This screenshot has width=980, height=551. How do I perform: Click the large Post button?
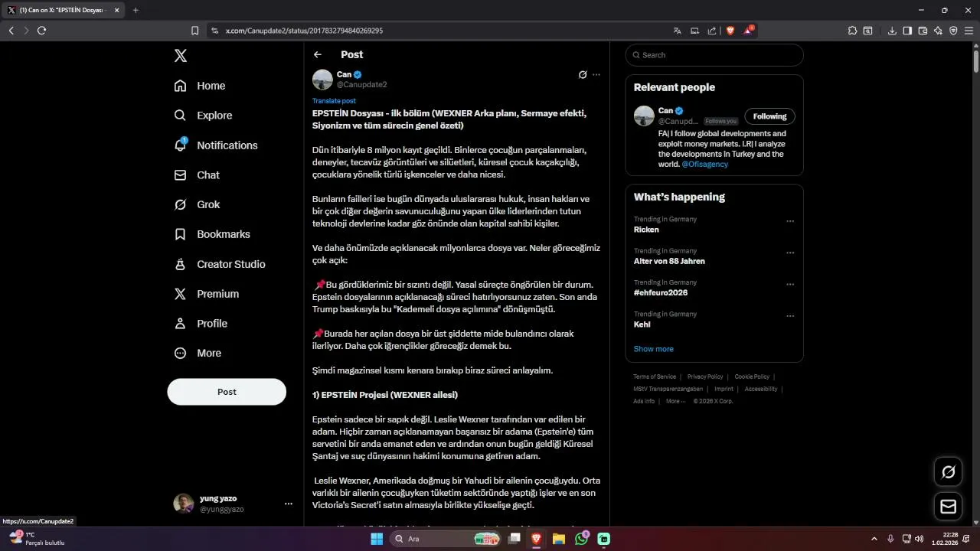pyautogui.click(x=227, y=392)
